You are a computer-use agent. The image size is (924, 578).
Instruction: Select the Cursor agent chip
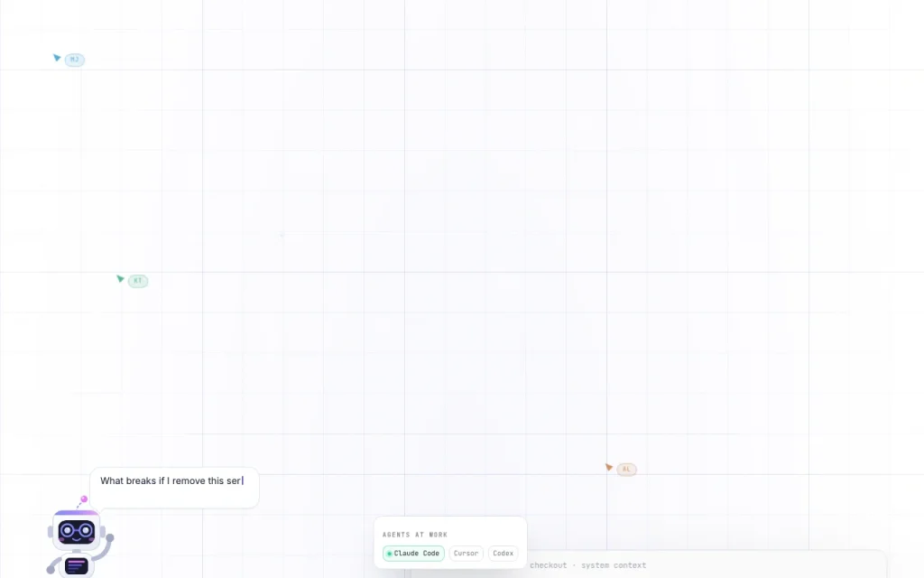[466, 554]
